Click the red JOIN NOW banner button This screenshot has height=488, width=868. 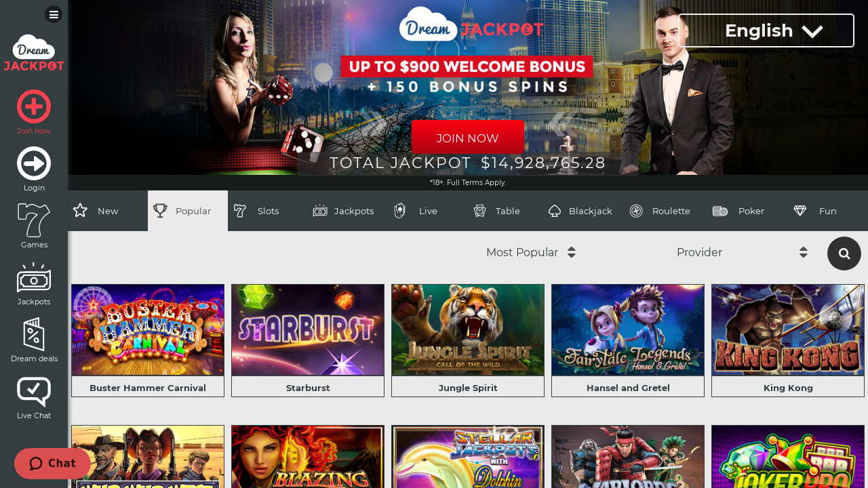pos(468,138)
